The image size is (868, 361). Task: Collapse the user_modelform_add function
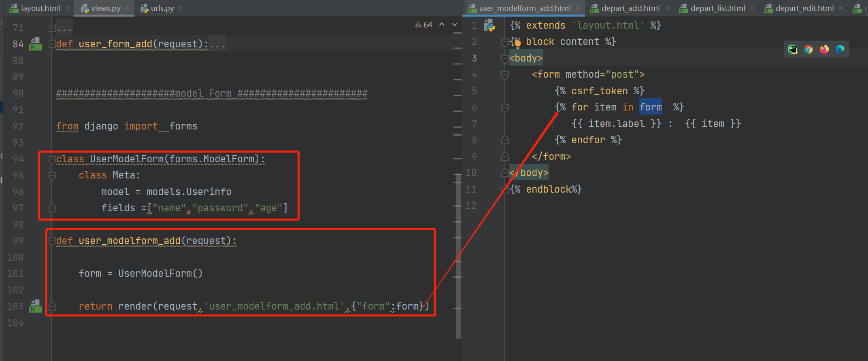(52, 241)
